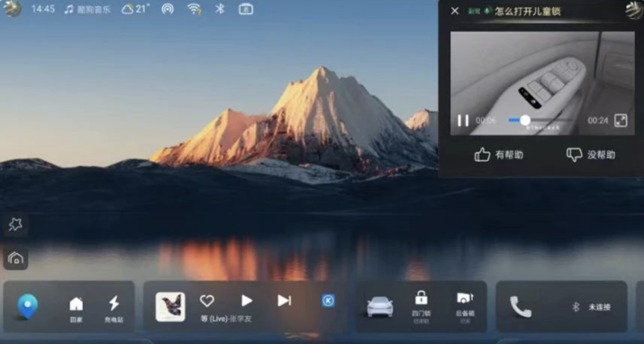Screen dimensions: 644x344
Task: Close the 怎么打开儿童锁 help panel
Action: tap(455, 11)
